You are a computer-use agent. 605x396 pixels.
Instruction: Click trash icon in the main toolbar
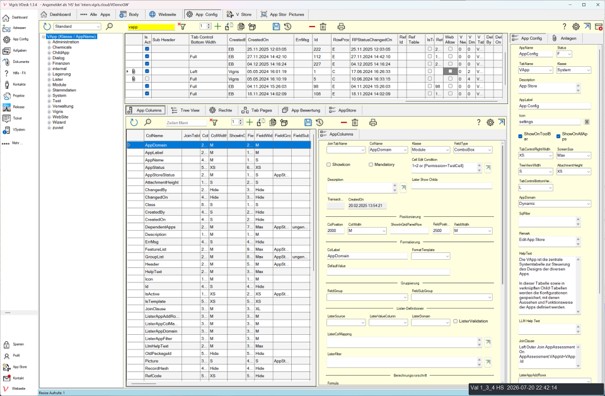click(323, 27)
